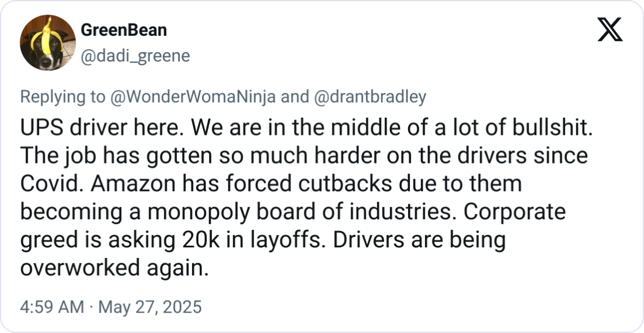Viewport: 644px width, 333px height.
Task: Click the X logo icon
Action: click(x=609, y=30)
